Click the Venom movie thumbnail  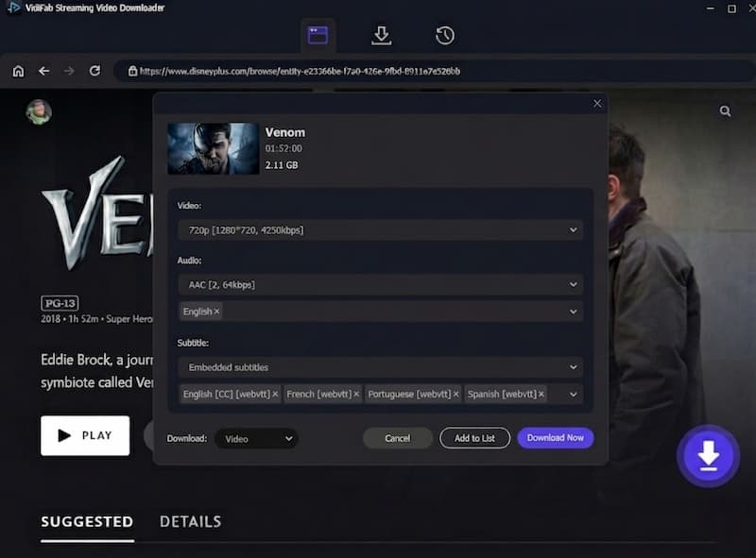(x=214, y=148)
